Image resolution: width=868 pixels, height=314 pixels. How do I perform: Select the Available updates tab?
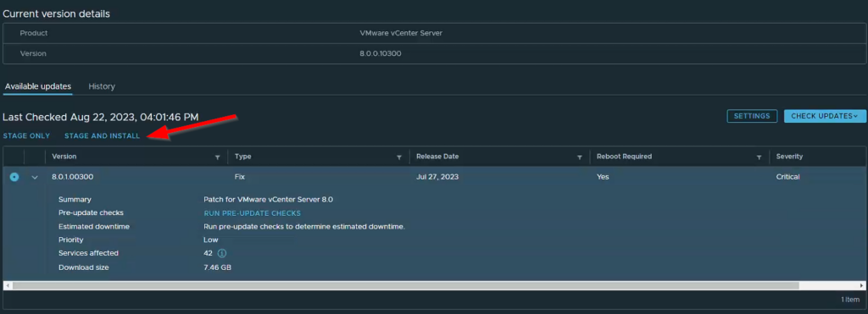point(37,86)
